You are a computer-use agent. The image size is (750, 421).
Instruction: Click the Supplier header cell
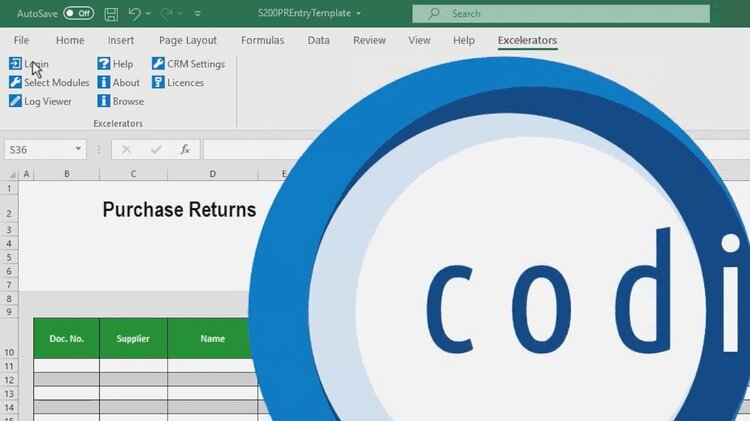click(x=133, y=338)
